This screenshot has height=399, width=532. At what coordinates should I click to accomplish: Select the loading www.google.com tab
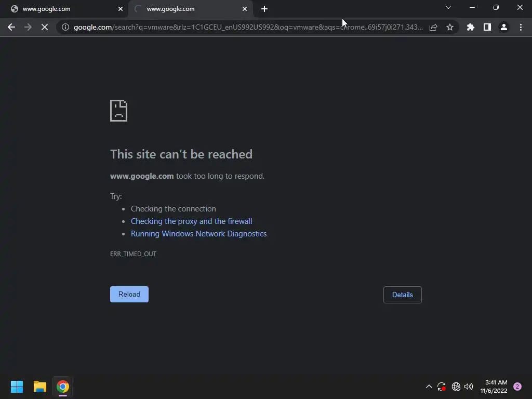pyautogui.click(x=191, y=9)
